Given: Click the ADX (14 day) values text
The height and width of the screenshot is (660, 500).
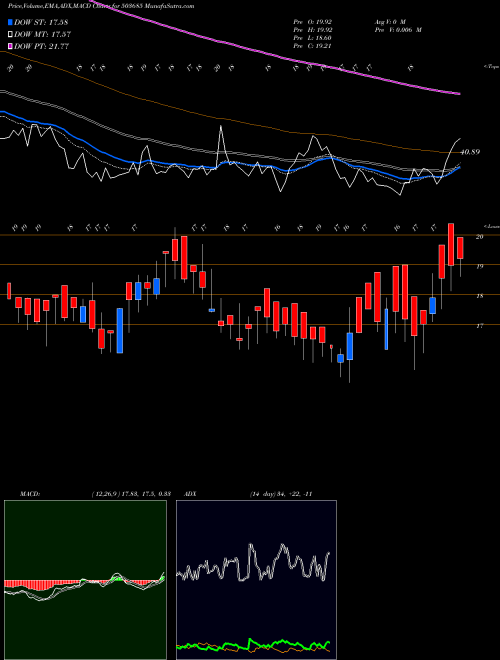Looking at the screenshot, I should click(281, 494).
